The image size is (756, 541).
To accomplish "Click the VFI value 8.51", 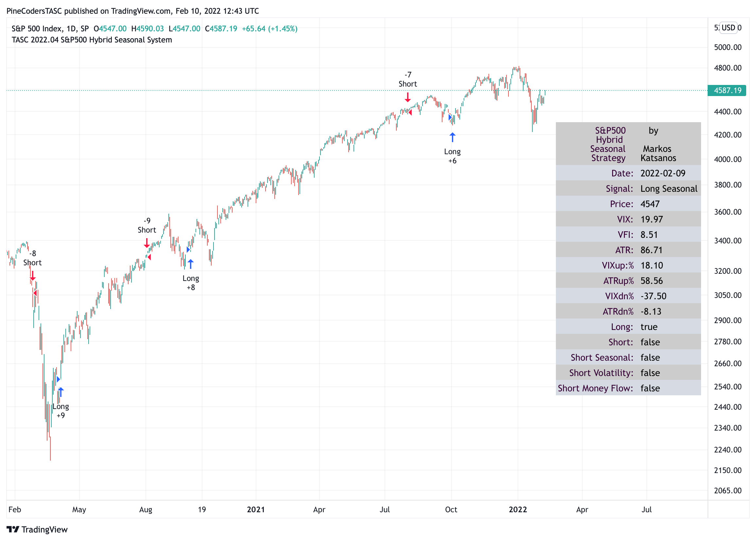I will 649,235.
